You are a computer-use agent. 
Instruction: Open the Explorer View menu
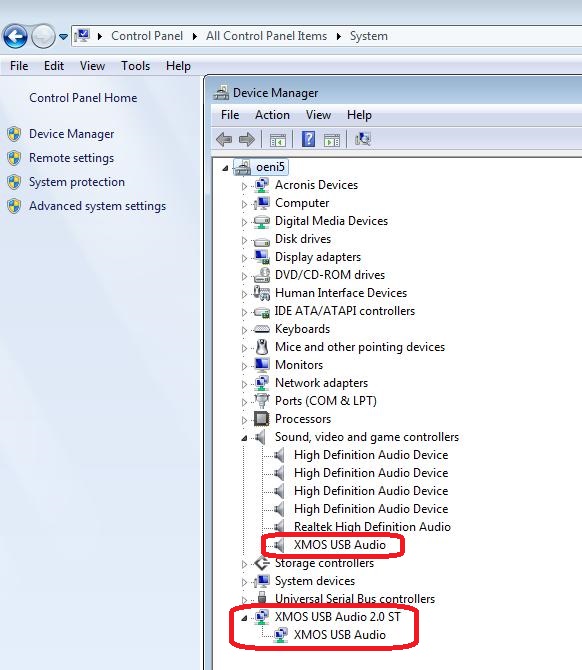tap(92, 66)
